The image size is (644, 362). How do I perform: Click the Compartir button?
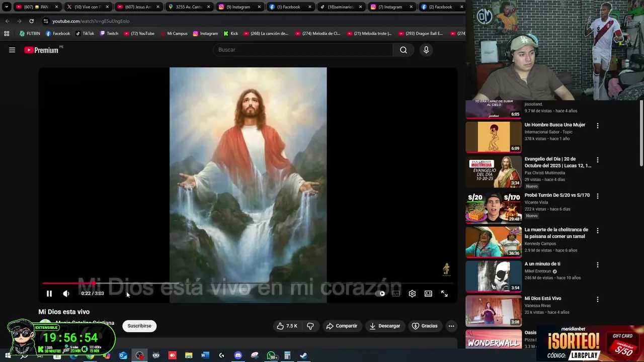click(x=342, y=326)
